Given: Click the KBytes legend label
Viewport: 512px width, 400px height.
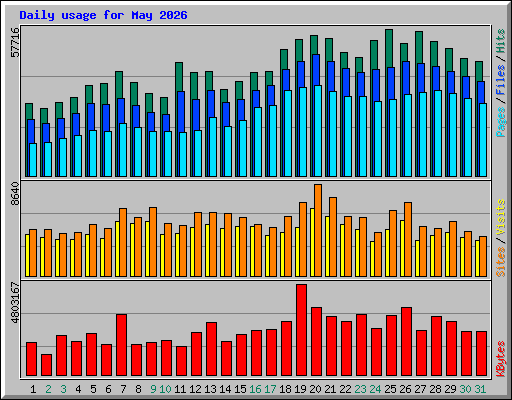Looking at the screenshot, I should [501, 359].
